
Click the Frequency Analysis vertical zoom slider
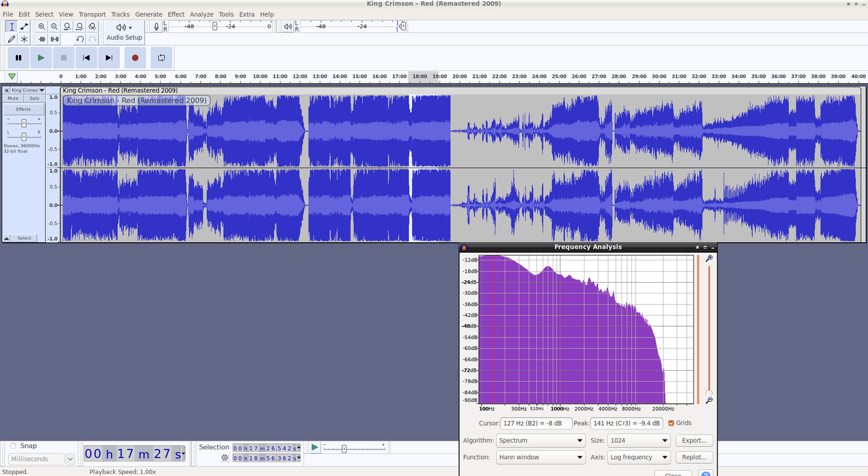pyautogui.click(x=709, y=330)
